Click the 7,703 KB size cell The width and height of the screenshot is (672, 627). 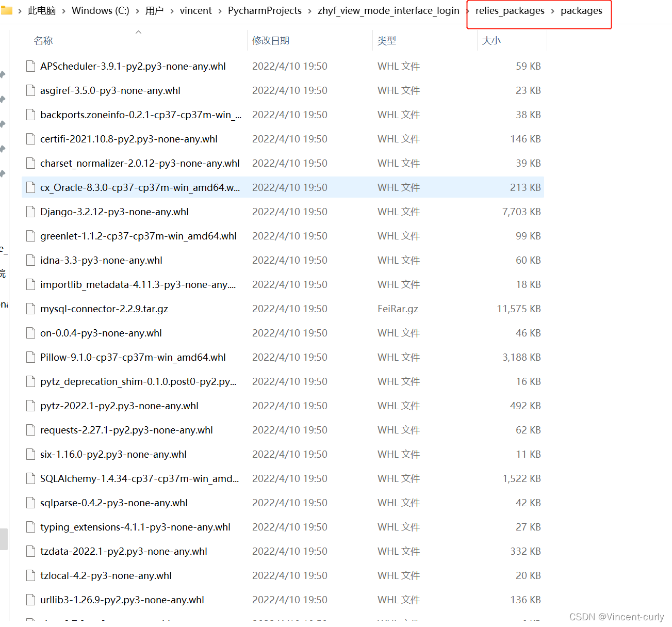click(521, 212)
